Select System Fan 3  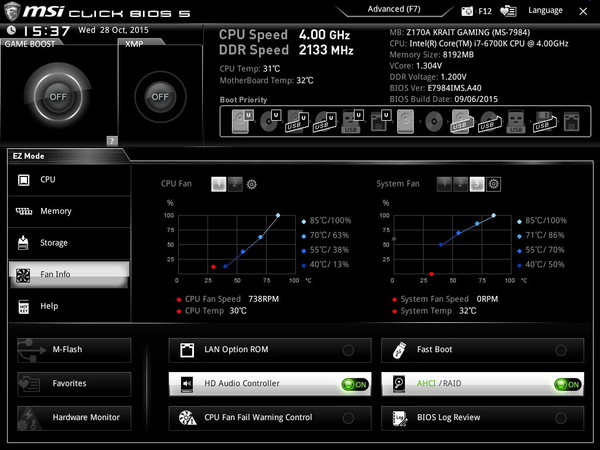point(477,184)
